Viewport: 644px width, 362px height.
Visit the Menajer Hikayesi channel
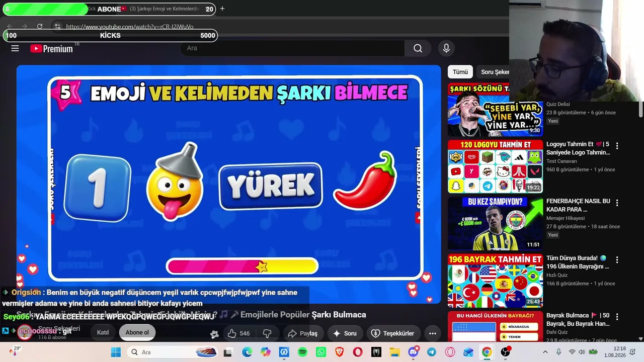tap(566, 218)
